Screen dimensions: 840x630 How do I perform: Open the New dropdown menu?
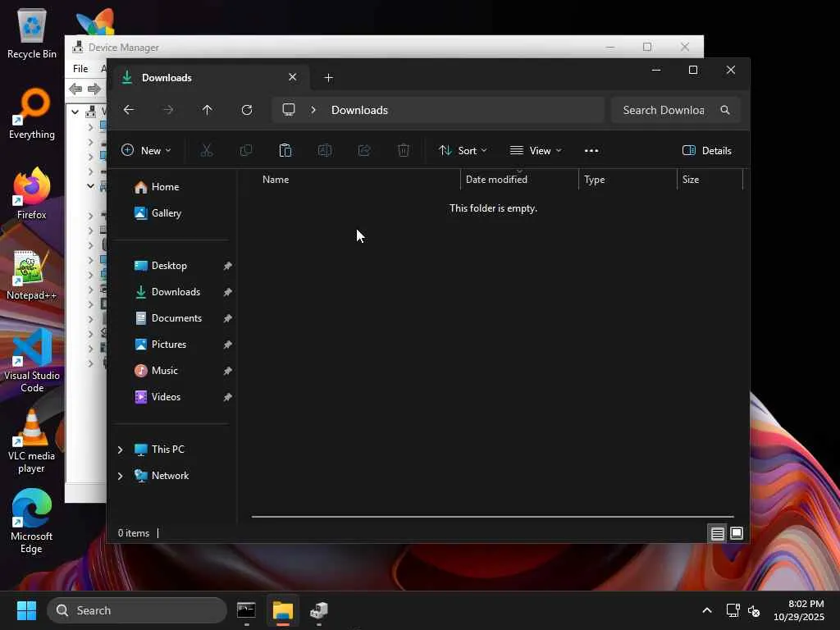pos(146,151)
